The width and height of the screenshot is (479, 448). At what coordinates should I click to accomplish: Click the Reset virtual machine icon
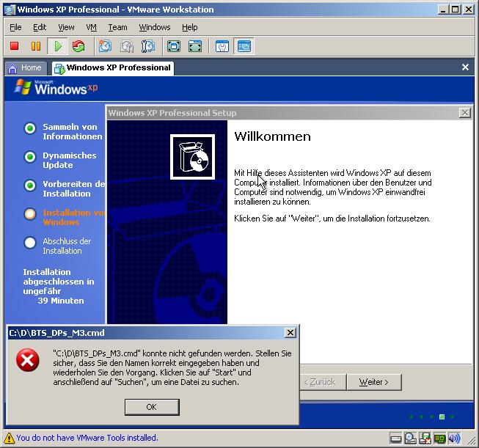(78, 46)
